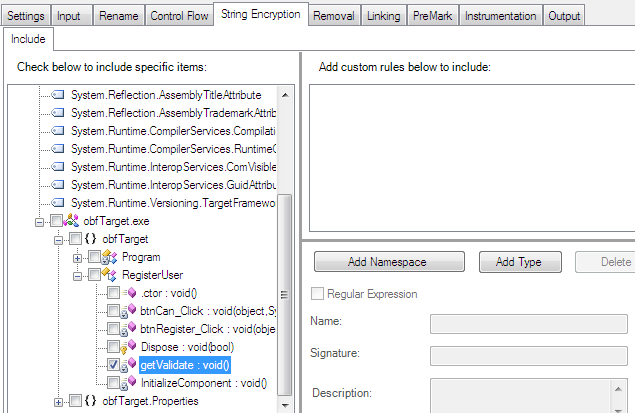The width and height of the screenshot is (635, 413).
Task: Click the obfTarget namespace braces icon
Action: coord(89,239)
